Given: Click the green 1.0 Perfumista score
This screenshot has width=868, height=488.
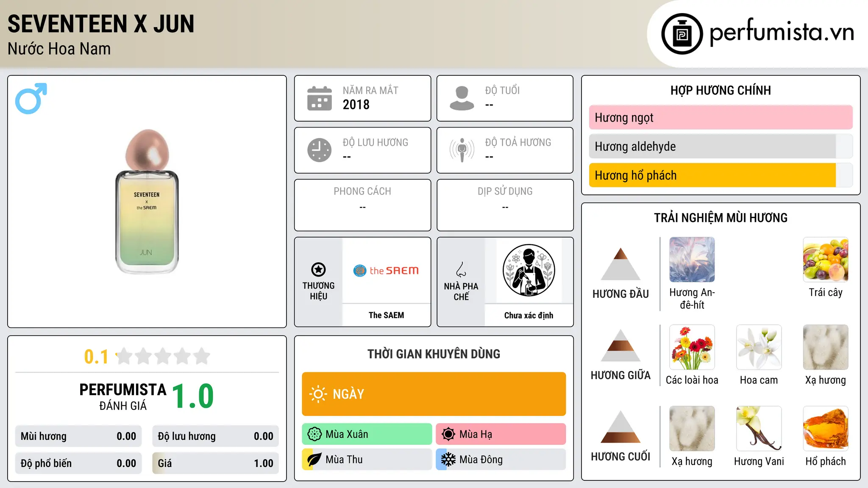Looking at the screenshot, I should 193,396.
